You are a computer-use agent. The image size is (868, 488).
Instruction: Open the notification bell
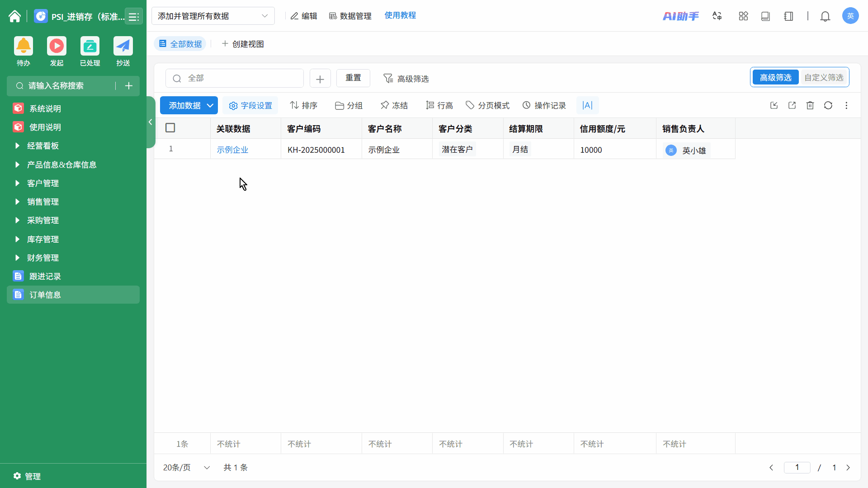(825, 16)
